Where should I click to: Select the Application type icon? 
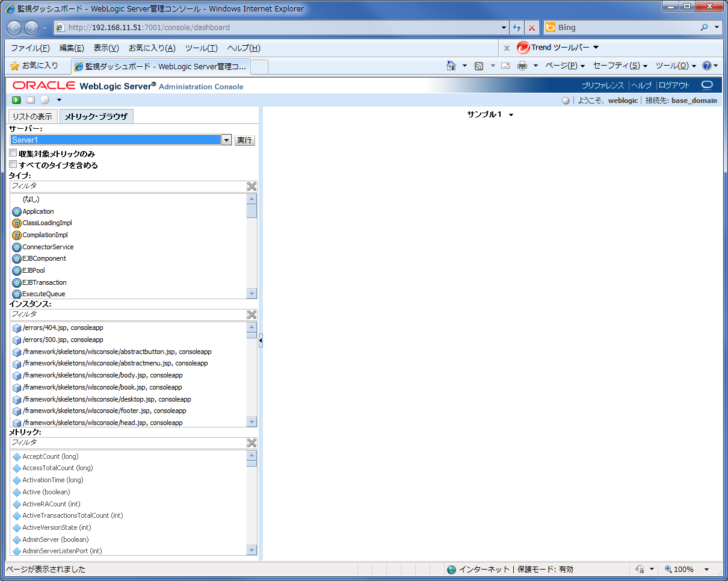pyautogui.click(x=17, y=212)
